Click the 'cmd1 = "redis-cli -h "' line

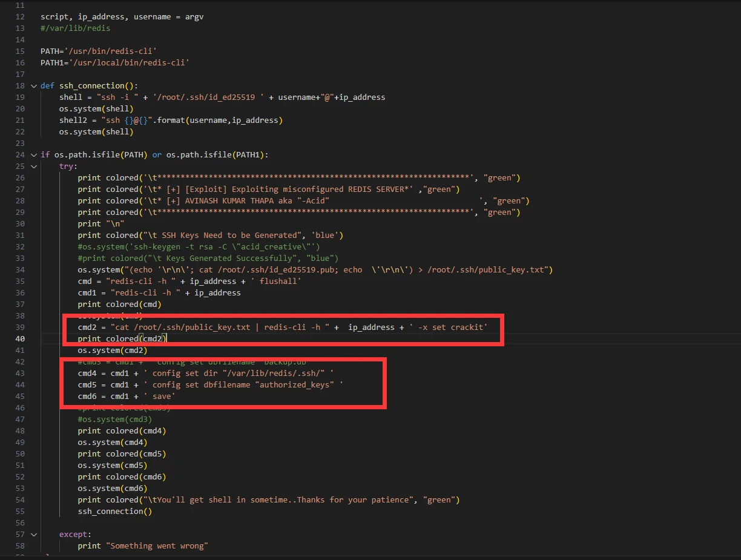(159, 292)
